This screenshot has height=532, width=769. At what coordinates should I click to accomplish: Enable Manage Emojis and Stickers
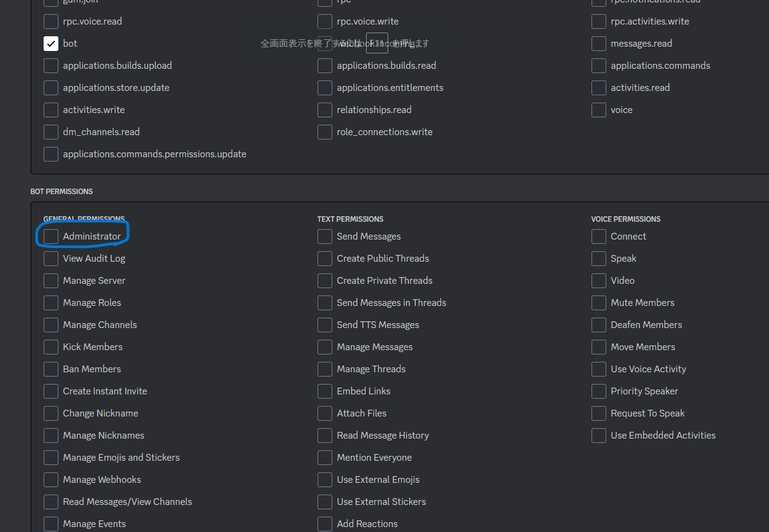click(x=51, y=458)
